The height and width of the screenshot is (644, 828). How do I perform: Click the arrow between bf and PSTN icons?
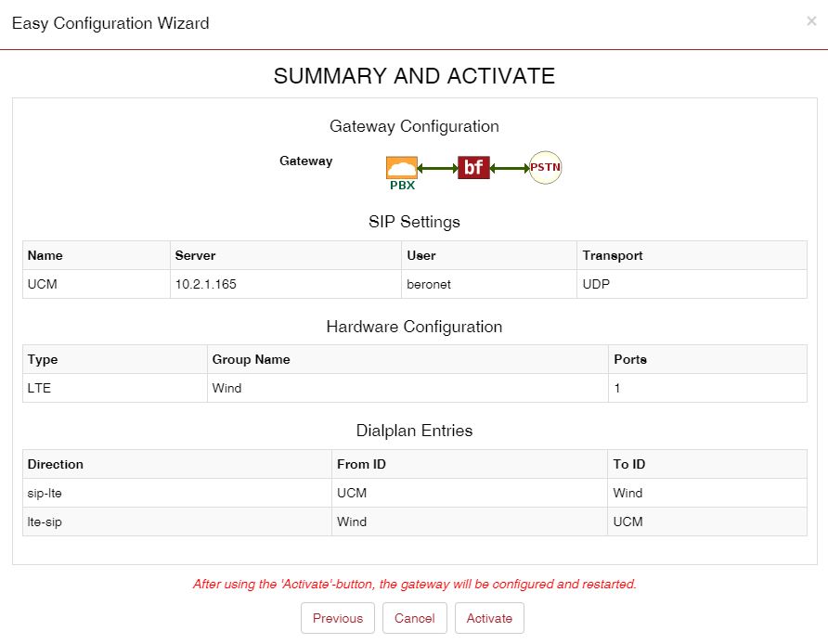[509, 168]
